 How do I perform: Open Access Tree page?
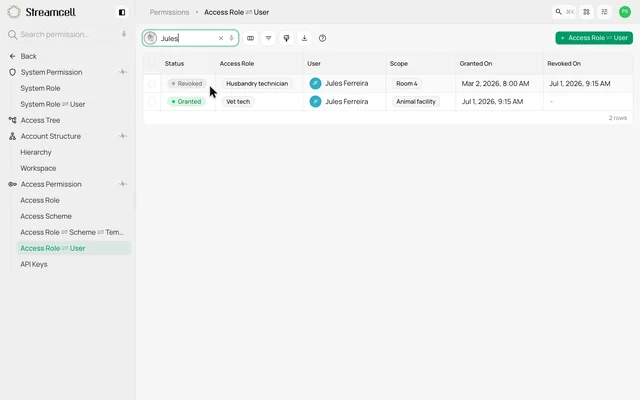pos(40,120)
